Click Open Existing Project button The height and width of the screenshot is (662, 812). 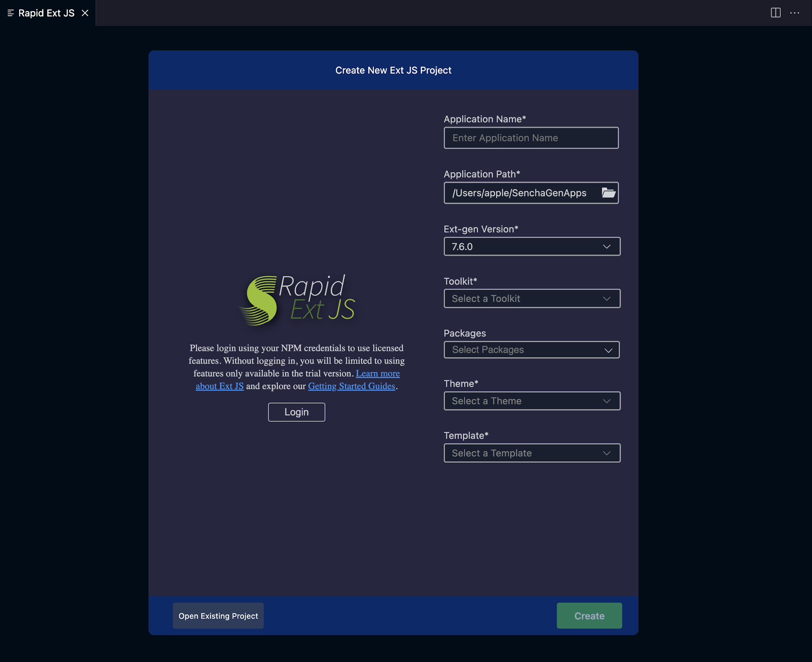click(218, 616)
